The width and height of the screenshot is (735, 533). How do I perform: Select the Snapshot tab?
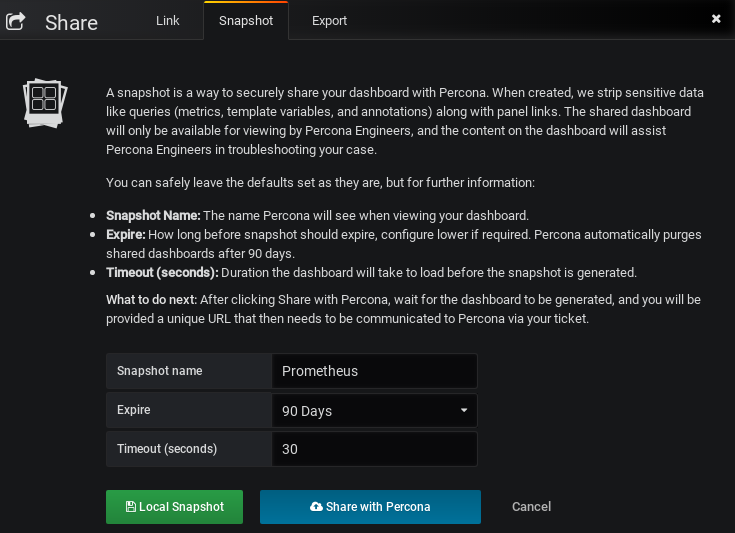click(x=245, y=20)
